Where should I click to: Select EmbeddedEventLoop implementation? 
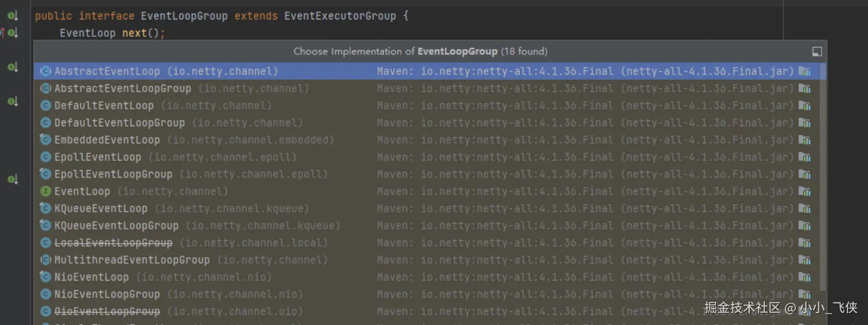point(426,140)
